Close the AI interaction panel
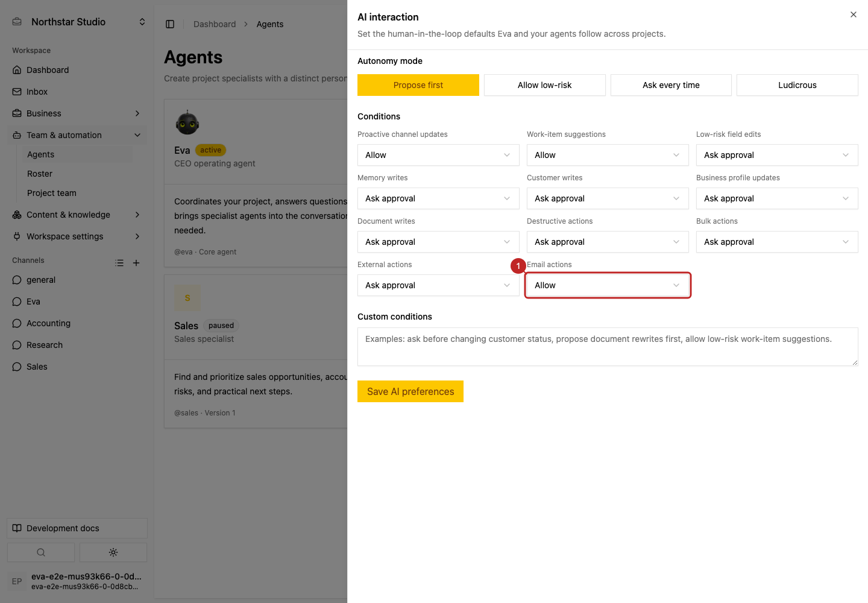 [x=854, y=14]
